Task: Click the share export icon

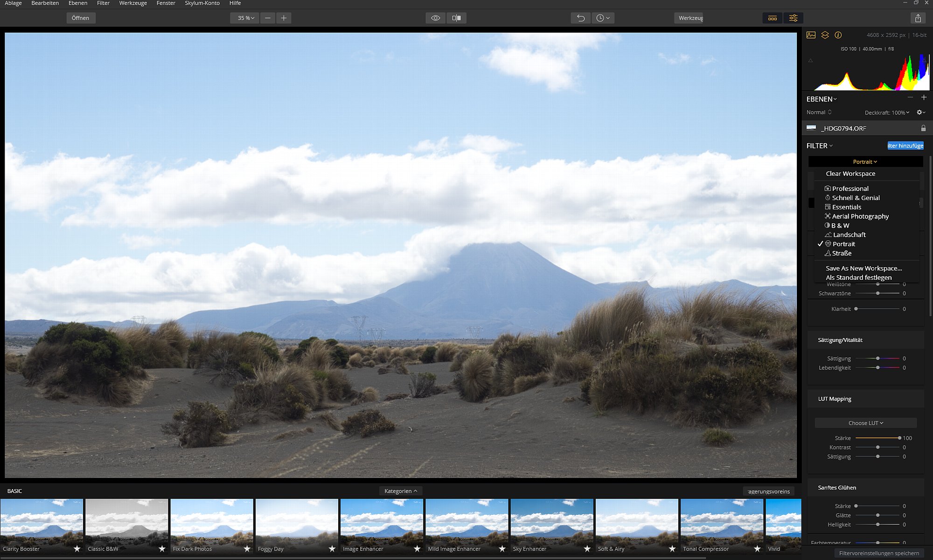Action: [918, 18]
